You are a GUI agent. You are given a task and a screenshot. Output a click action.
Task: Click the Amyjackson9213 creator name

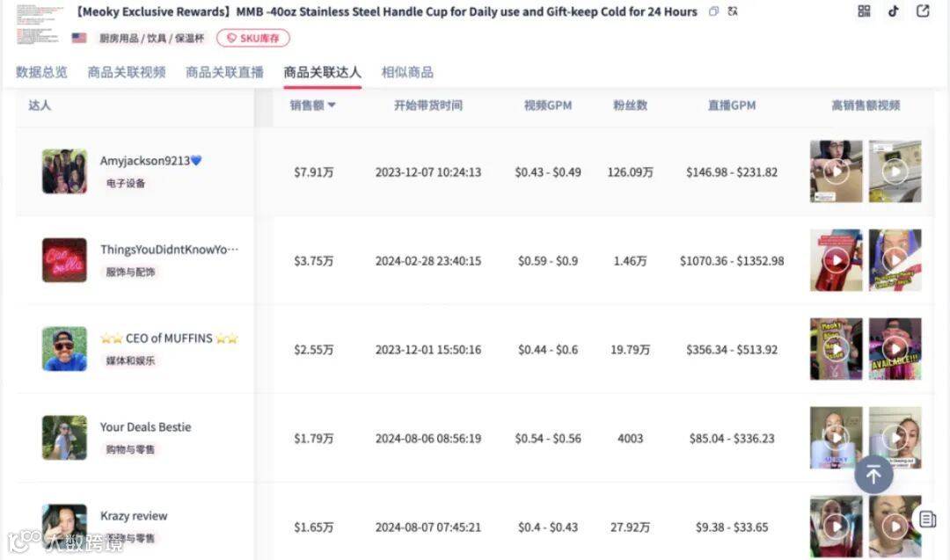click(x=151, y=160)
